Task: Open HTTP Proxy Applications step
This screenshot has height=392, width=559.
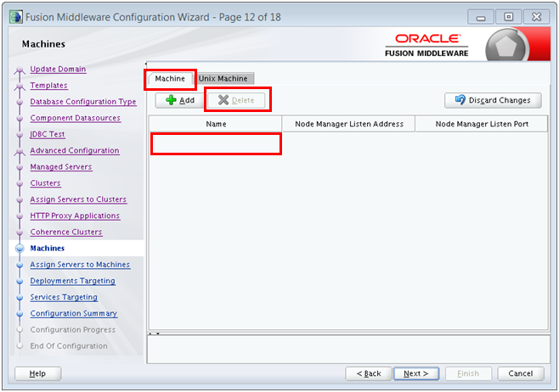Action: [75, 216]
